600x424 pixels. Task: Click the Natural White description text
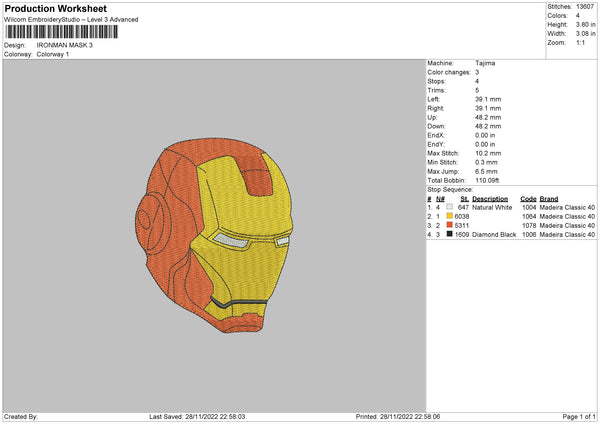coord(492,207)
